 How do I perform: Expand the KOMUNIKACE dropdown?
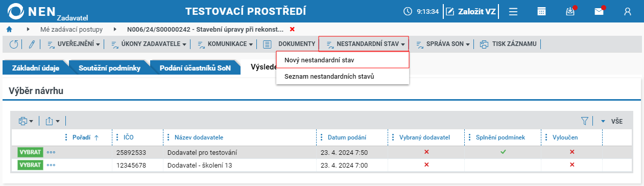(x=225, y=44)
